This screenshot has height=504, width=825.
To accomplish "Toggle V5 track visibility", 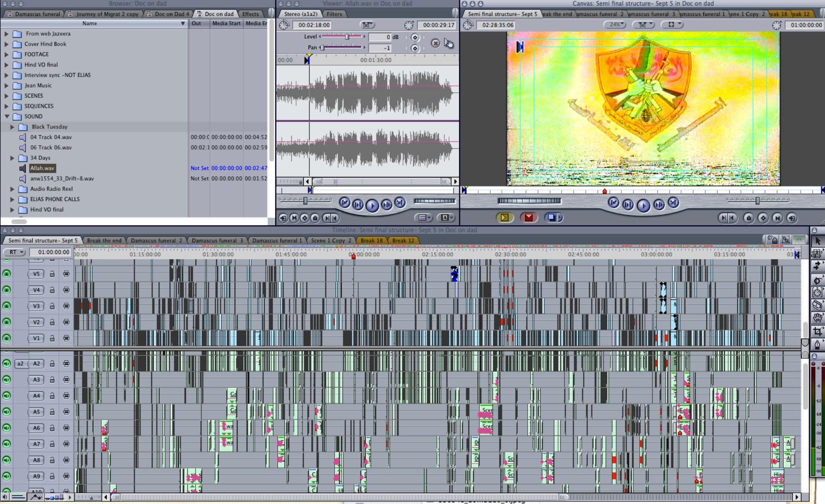I will click(6, 274).
